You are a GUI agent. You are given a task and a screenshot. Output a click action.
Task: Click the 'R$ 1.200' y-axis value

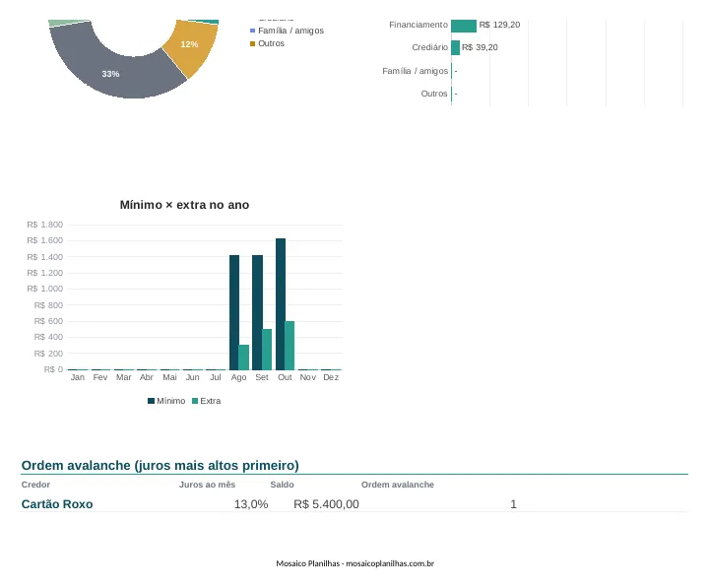point(44,273)
